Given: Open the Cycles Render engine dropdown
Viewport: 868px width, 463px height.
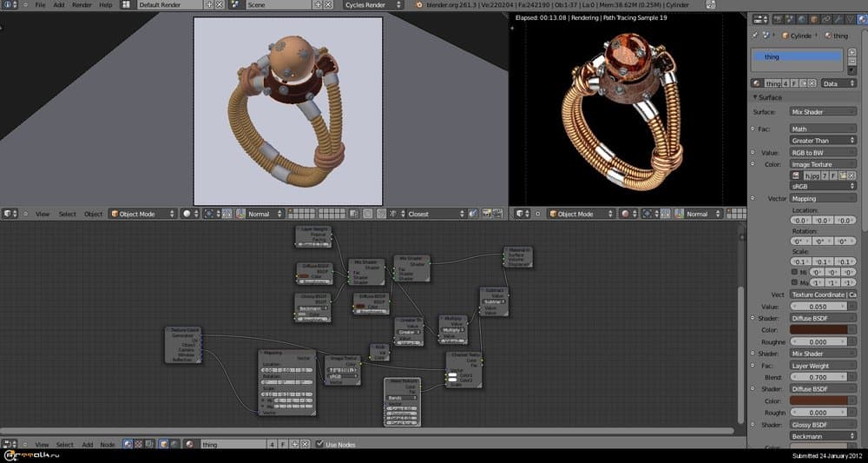Looking at the screenshot, I should [374, 4].
